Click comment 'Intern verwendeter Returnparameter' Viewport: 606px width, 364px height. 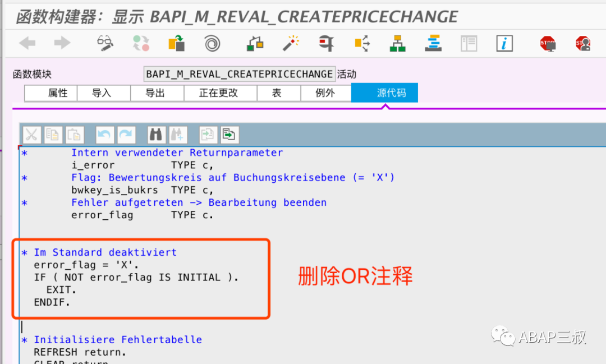177,153
